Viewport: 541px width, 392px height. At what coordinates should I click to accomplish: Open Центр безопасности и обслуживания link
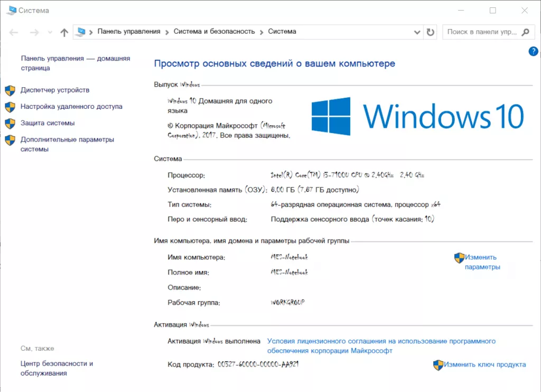tap(57, 368)
